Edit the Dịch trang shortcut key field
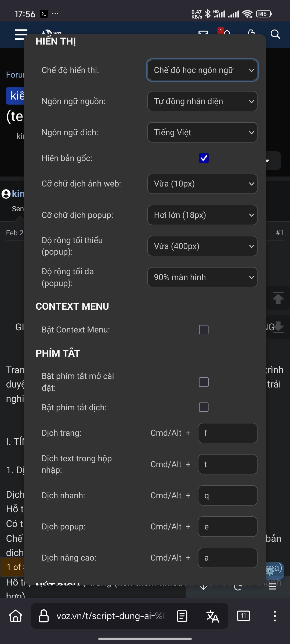The width and height of the screenshot is (290, 644). [228, 433]
